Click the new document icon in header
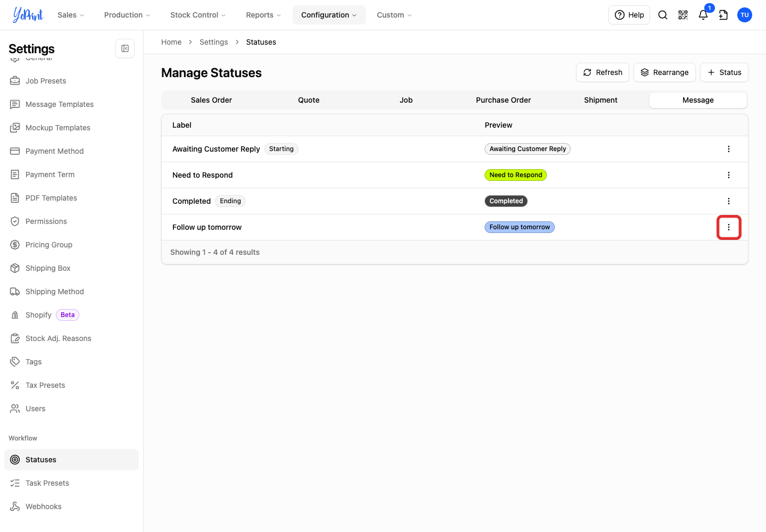The image size is (766, 532). 723,15
